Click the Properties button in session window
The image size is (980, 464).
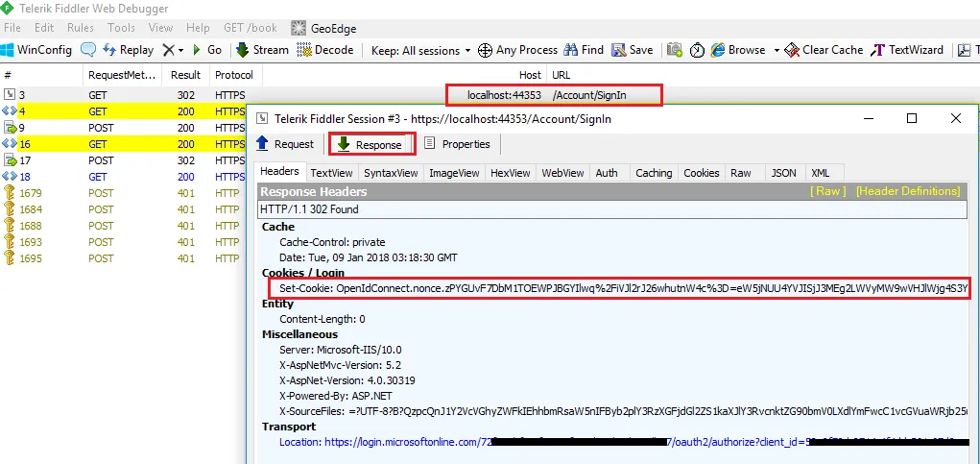click(x=458, y=144)
